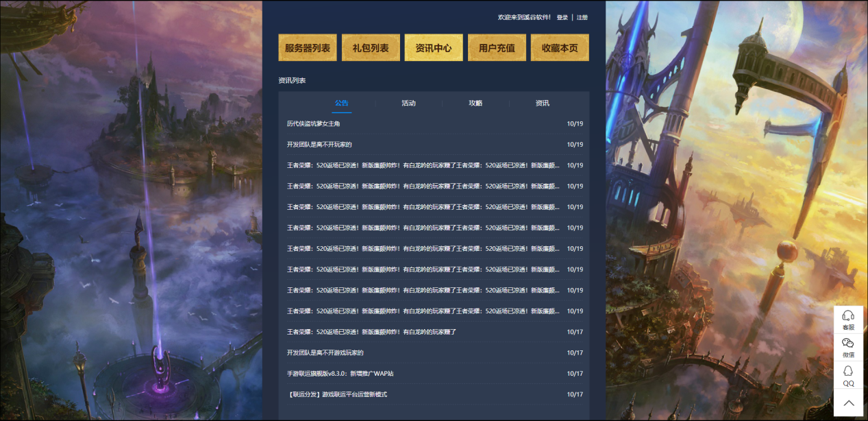Open article 开发团队是离不开游戏玩家的
The height and width of the screenshot is (421, 868).
tap(325, 352)
